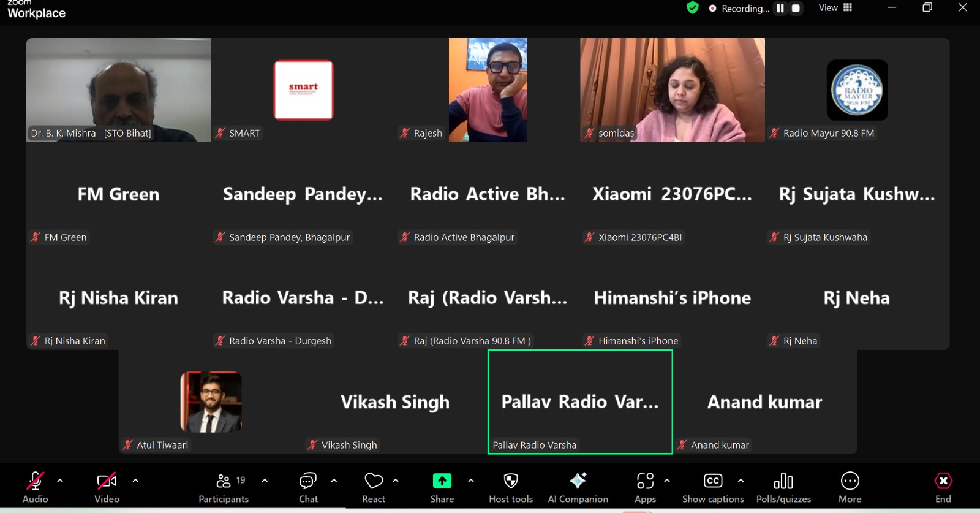Click the green Share screen button

pos(442,482)
